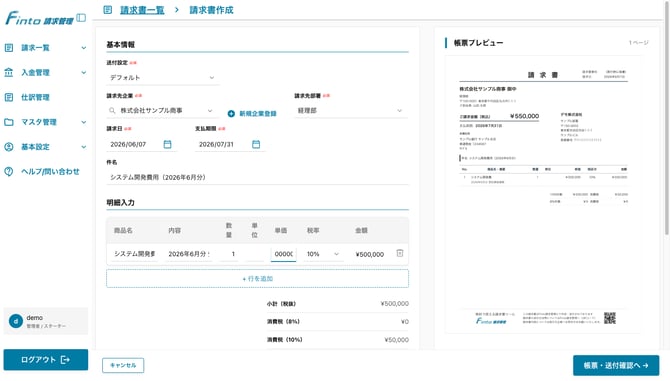This screenshot has height=381, width=670.
Task: Expand the マスタ管理 menu chevron
Action: pyautogui.click(x=84, y=122)
